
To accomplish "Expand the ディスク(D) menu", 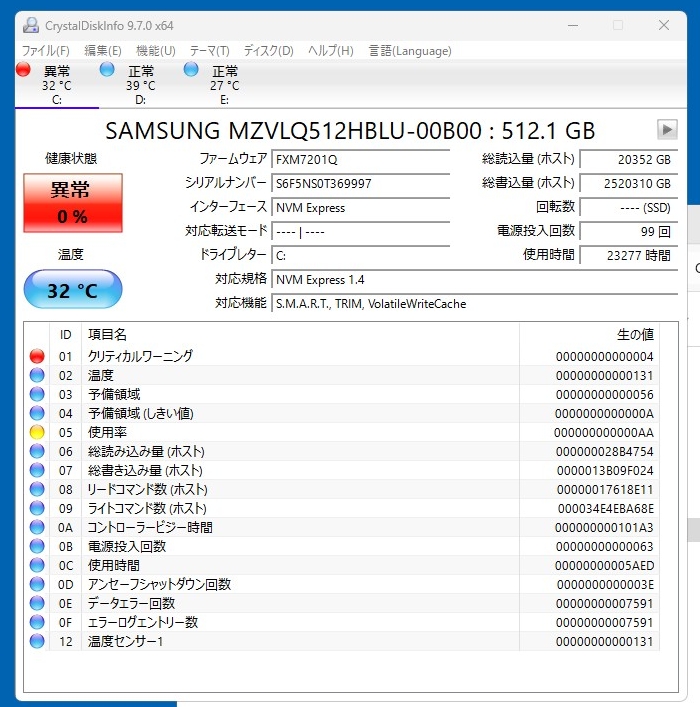I will pos(268,51).
